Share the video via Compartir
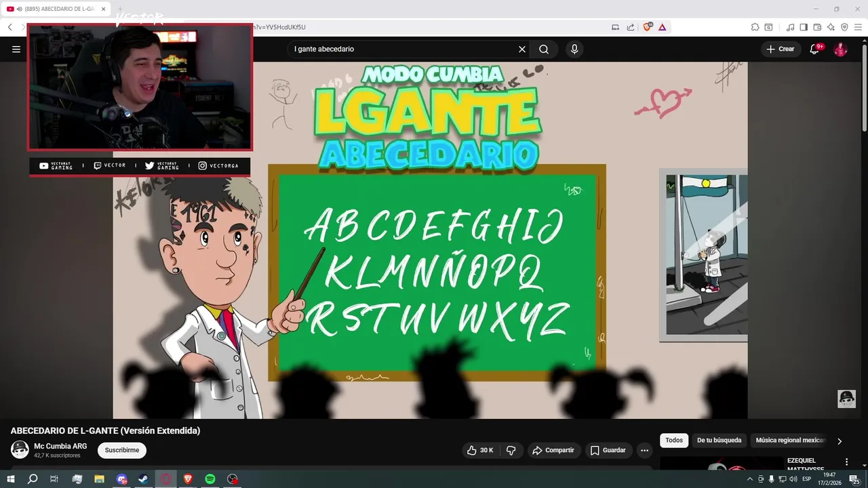 click(553, 450)
